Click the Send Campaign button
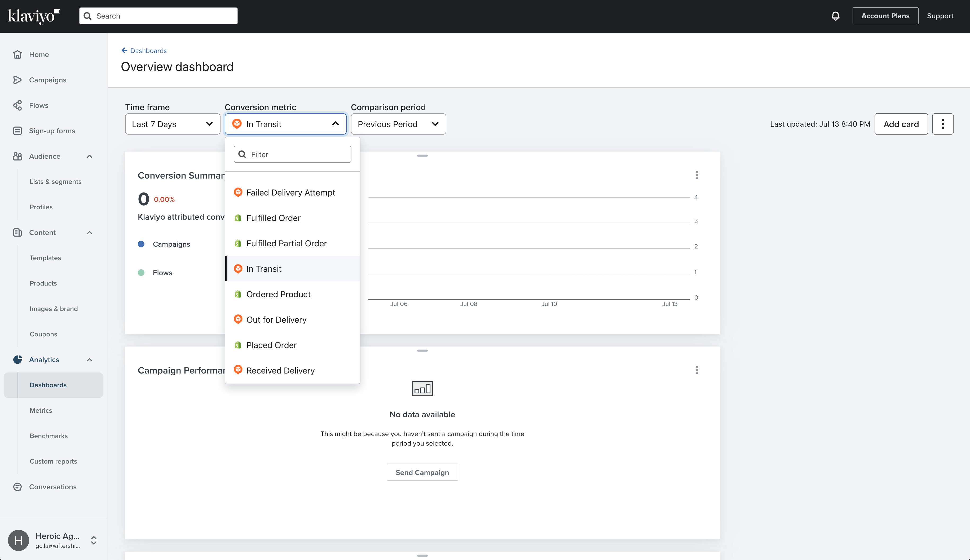 tap(422, 472)
